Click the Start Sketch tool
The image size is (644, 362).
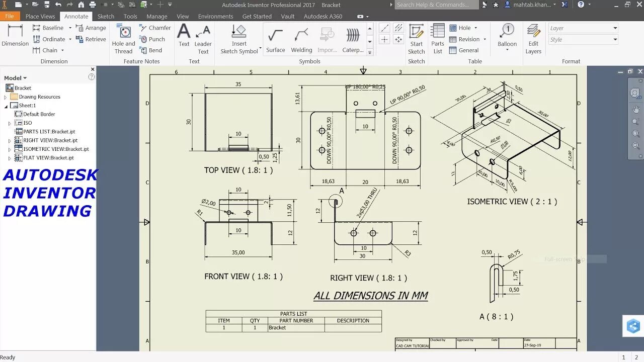pos(416,39)
